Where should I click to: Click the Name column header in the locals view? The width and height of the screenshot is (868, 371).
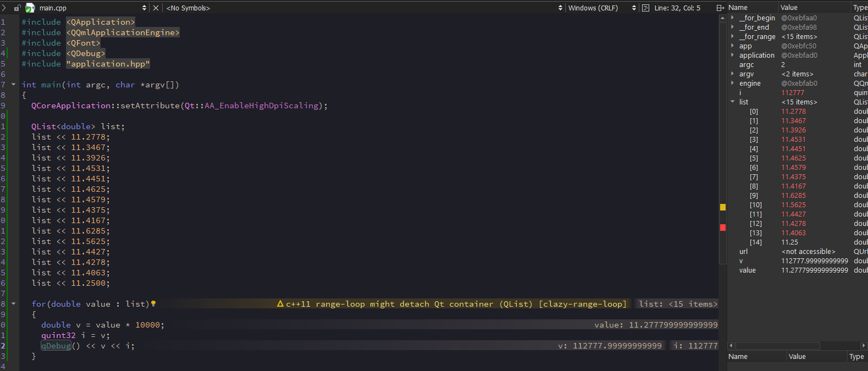click(753, 7)
